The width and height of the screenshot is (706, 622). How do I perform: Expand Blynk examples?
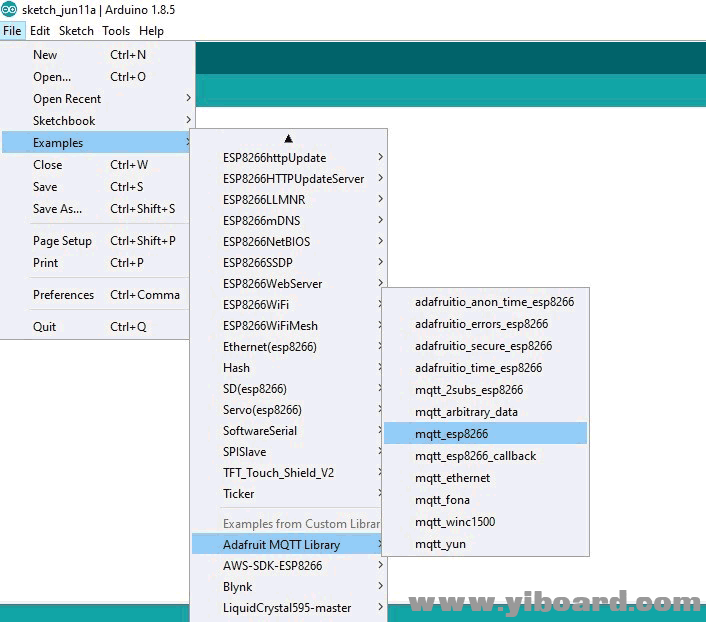click(x=289, y=587)
